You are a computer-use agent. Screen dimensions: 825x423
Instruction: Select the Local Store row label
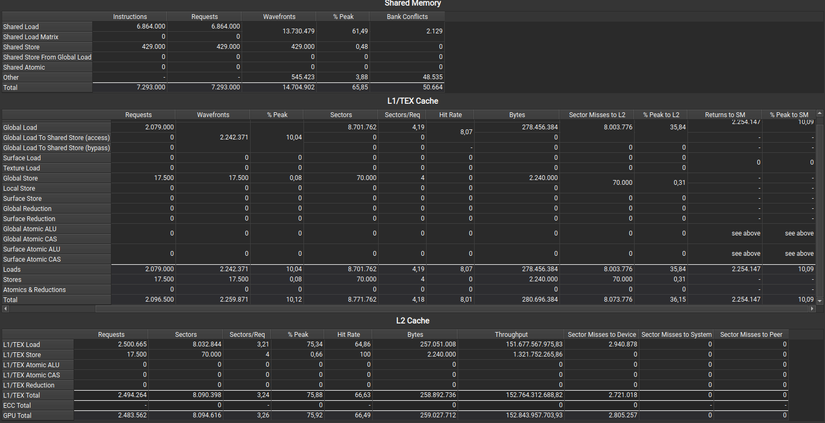coord(57,188)
